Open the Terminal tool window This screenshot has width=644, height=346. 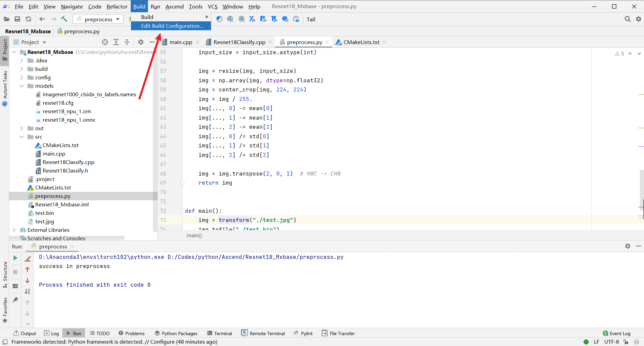tap(219, 333)
